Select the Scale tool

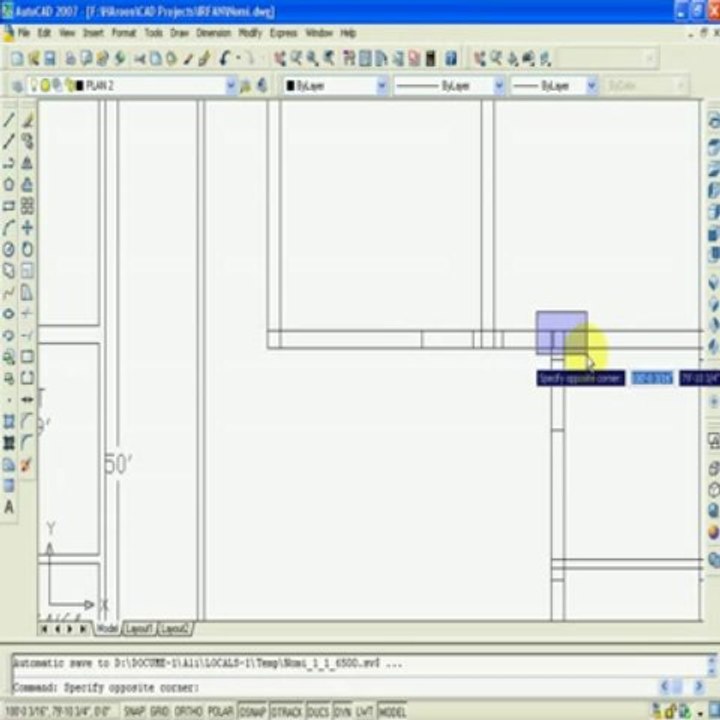coord(28,271)
